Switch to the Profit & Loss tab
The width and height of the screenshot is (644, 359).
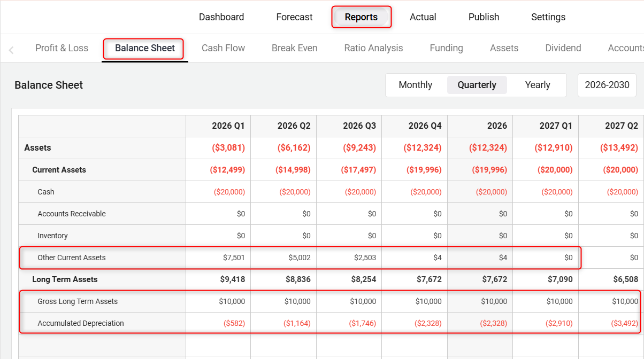(62, 48)
